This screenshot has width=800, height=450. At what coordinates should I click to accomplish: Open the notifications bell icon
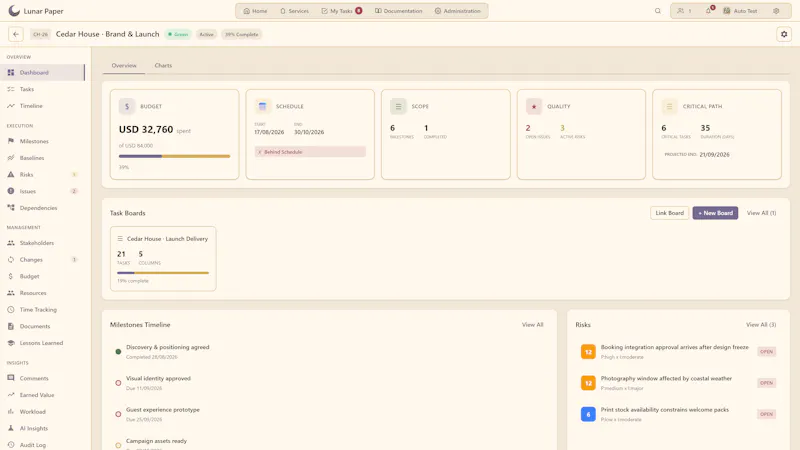709,11
